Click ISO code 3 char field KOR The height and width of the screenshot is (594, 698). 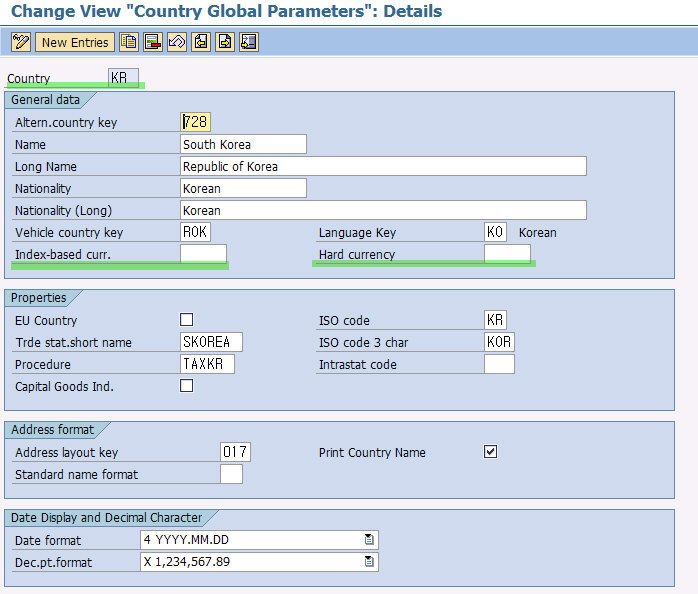(x=499, y=342)
